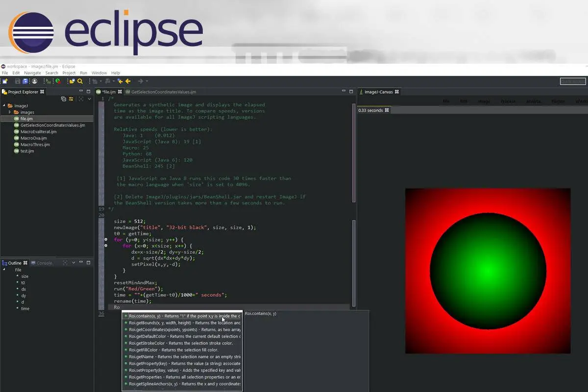Choose Roi.getStrokeColor autocomplete suggestion
This screenshot has height=392, width=588.
click(182, 343)
